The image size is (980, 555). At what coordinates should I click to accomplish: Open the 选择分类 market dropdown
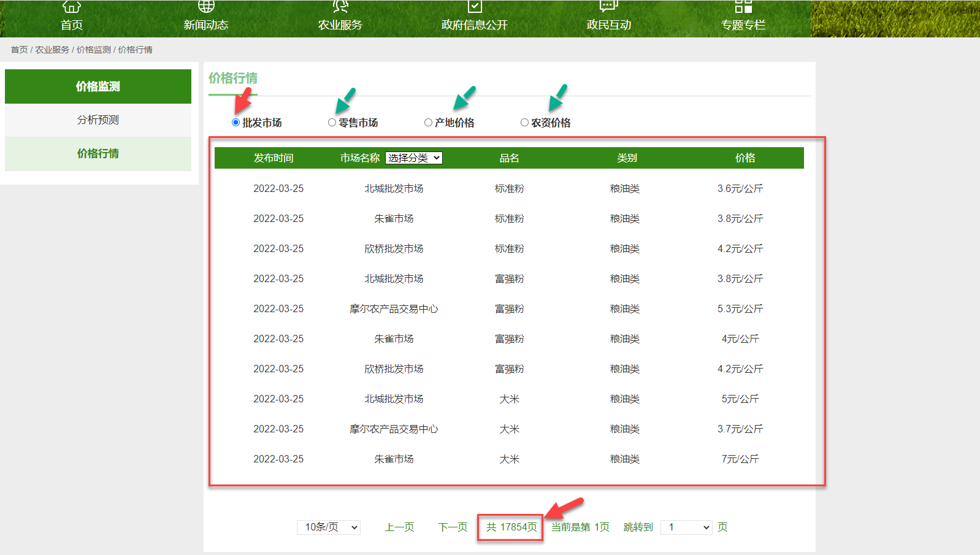[414, 158]
